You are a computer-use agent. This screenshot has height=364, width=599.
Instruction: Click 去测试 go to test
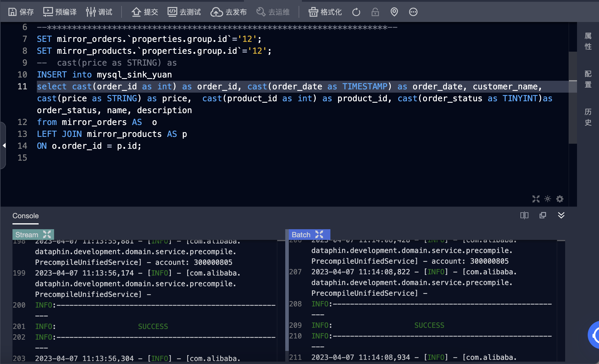tap(184, 12)
